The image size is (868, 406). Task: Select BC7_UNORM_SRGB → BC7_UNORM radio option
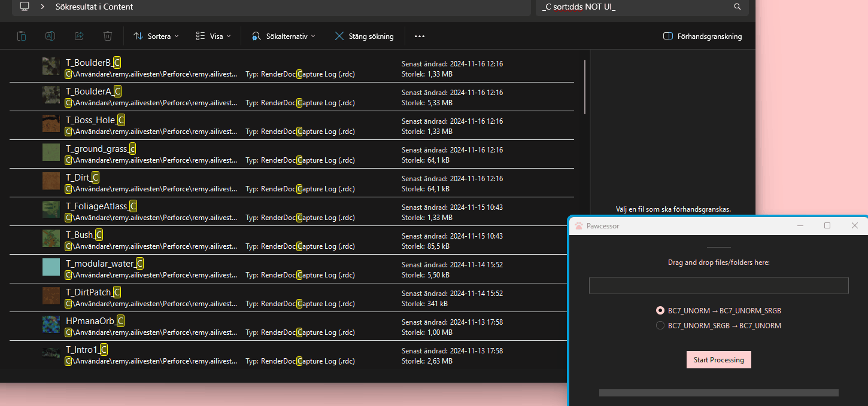pyautogui.click(x=660, y=326)
